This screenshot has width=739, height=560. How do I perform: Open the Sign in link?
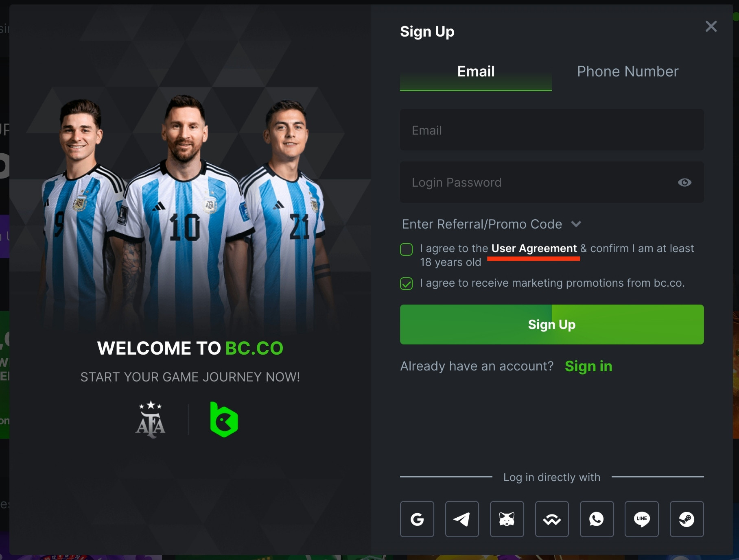[588, 366]
